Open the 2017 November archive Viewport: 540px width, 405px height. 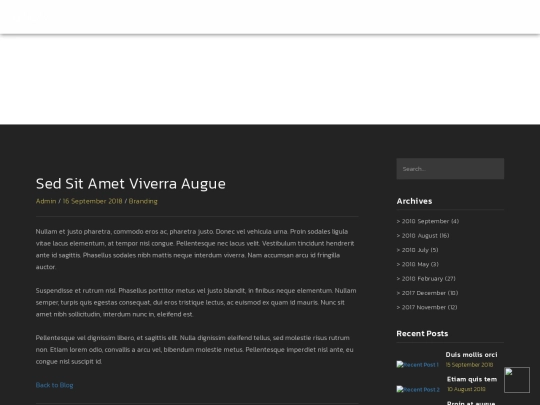[x=427, y=307]
